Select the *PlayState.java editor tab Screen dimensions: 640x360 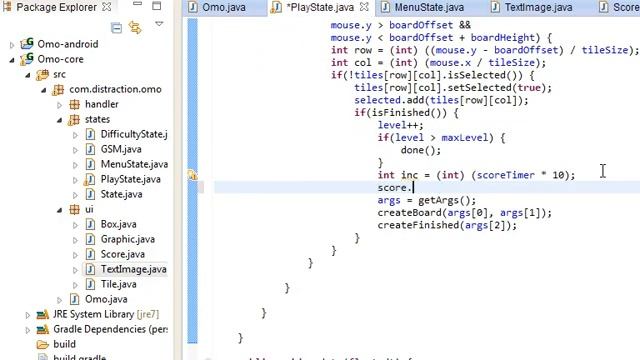pyautogui.click(x=320, y=7)
